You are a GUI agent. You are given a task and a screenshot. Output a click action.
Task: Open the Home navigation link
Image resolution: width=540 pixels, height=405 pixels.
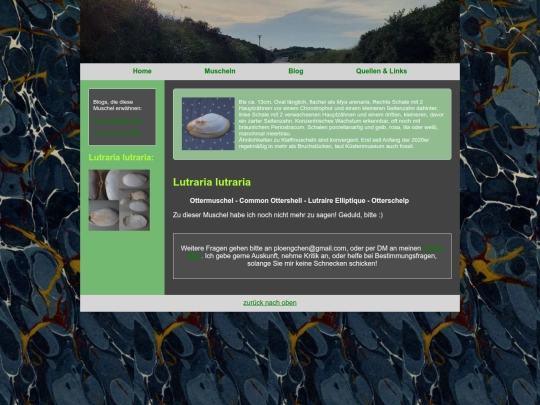point(142,71)
